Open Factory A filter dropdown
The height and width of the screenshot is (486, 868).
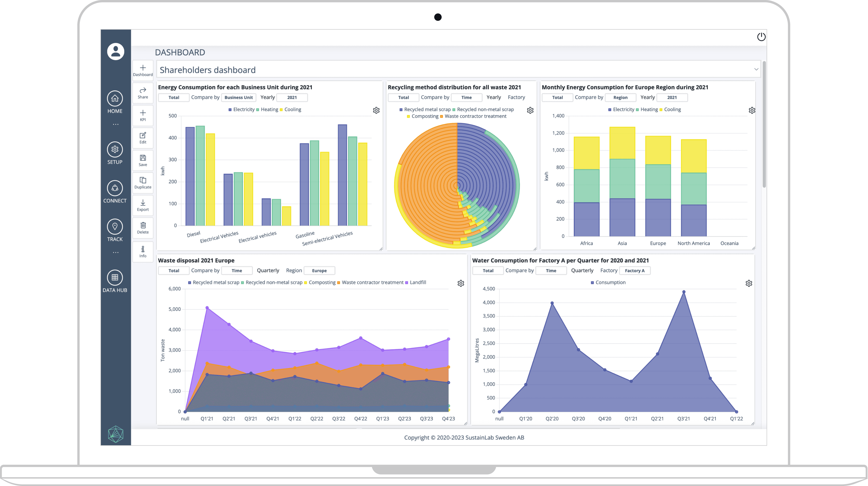coord(635,270)
